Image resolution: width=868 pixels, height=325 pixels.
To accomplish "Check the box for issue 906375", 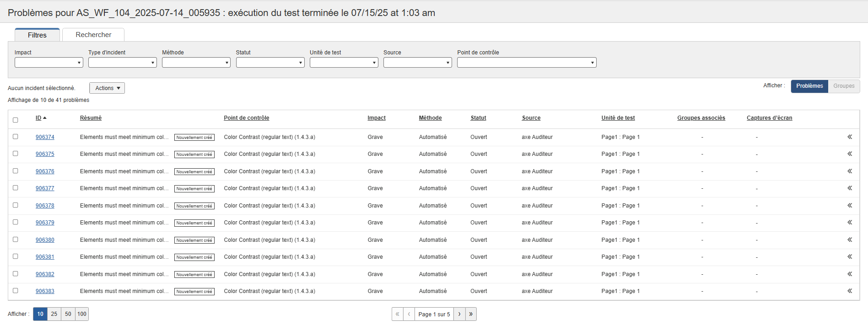I will pyautogui.click(x=16, y=154).
